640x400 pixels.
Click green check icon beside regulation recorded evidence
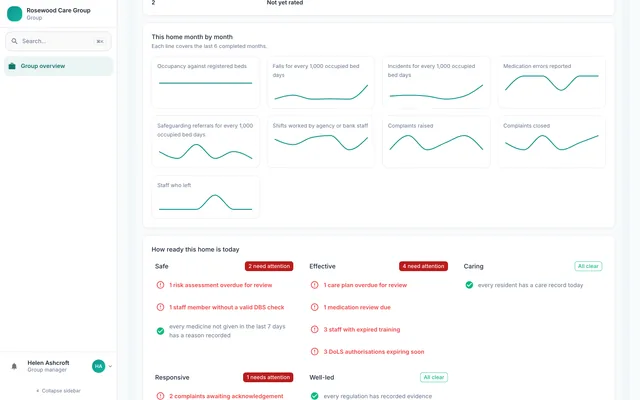point(314,396)
